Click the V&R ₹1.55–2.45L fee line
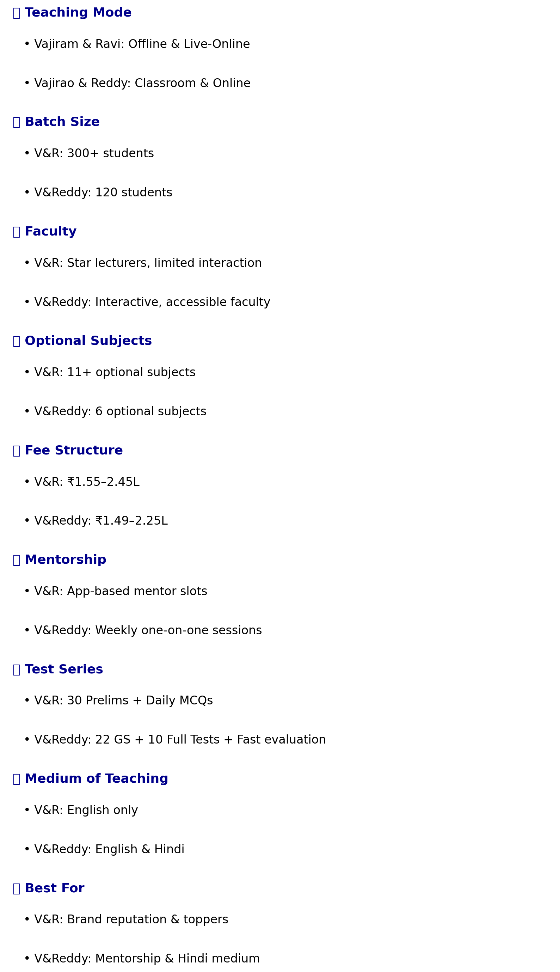Viewport: 560px width, 972px height. pyautogui.click(x=81, y=482)
